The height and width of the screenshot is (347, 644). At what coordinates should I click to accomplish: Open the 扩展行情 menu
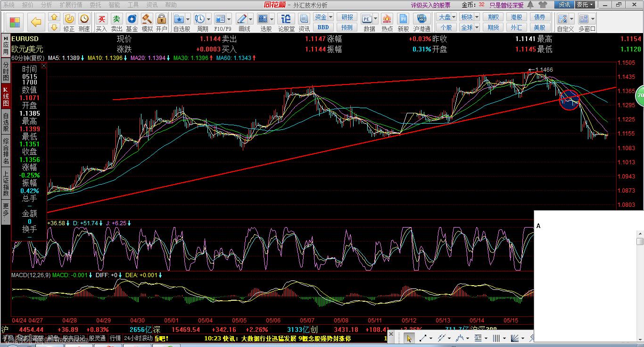coord(71,5)
